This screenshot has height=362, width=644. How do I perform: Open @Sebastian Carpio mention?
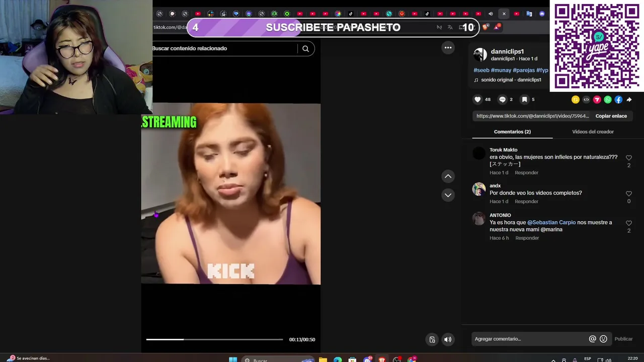click(551, 223)
